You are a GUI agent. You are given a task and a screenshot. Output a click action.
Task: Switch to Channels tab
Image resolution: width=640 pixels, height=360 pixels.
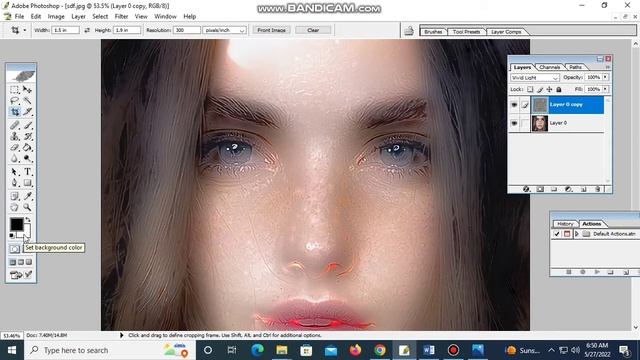point(549,67)
